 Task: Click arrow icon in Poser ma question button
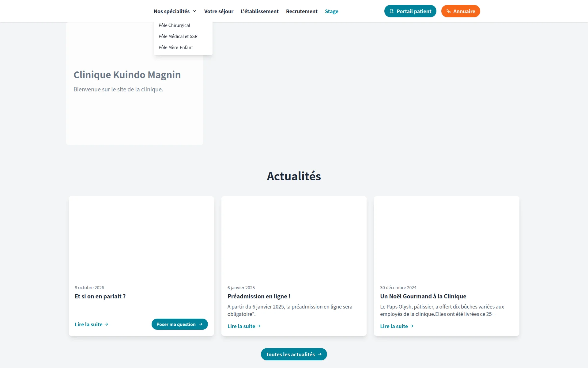coord(201,324)
